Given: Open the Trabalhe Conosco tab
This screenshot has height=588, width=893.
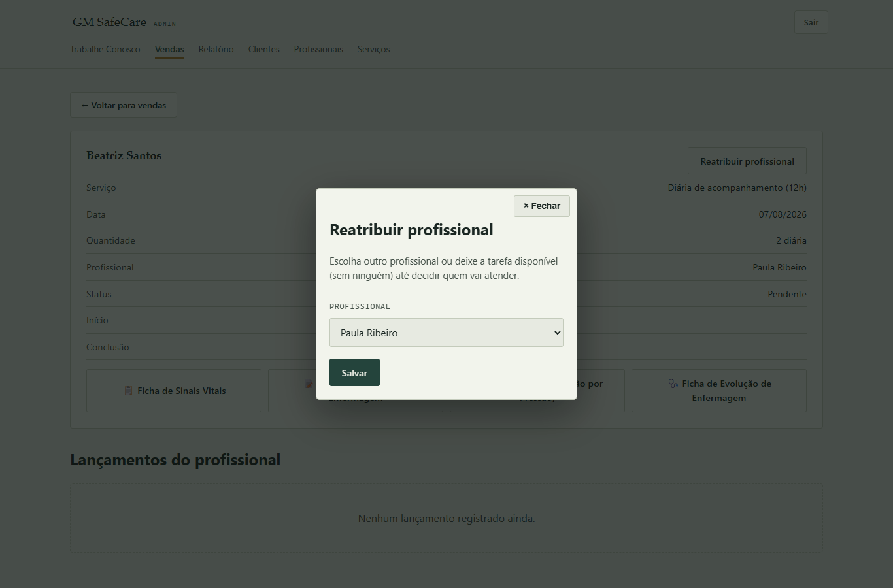Looking at the screenshot, I should pos(105,49).
